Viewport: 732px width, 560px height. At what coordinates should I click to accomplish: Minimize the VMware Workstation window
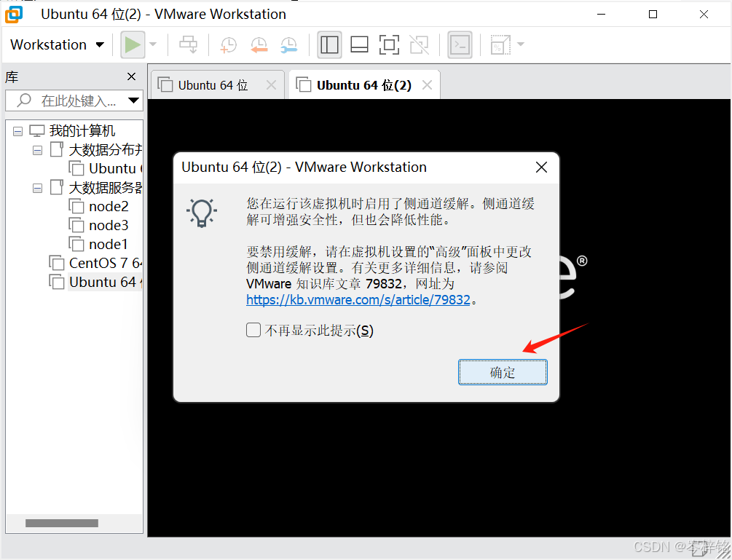(602, 14)
